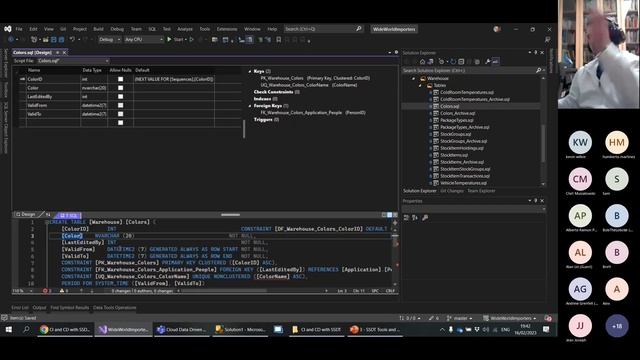640x360 pixels.
Task: Collapse the Tables folder in Solution Explorer
Action: [420, 85]
